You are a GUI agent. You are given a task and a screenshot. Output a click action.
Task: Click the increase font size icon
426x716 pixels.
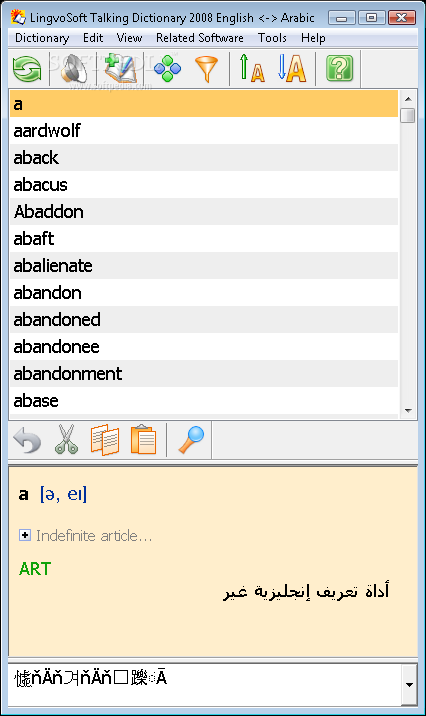pyautogui.click(x=292, y=68)
